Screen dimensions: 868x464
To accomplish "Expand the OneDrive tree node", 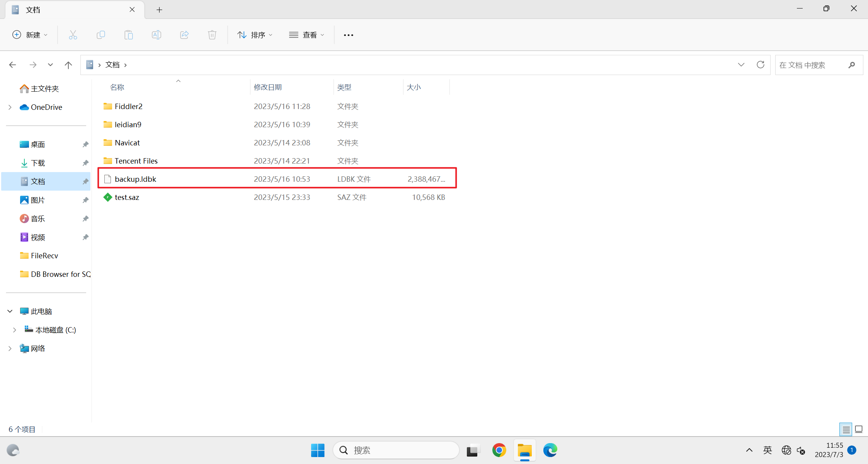I will 10,107.
